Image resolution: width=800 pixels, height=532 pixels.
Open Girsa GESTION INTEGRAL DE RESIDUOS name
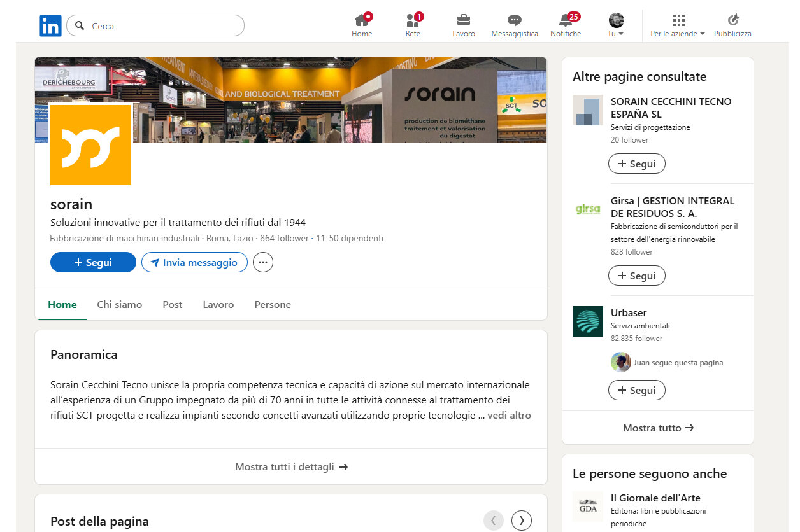click(x=673, y=207)
